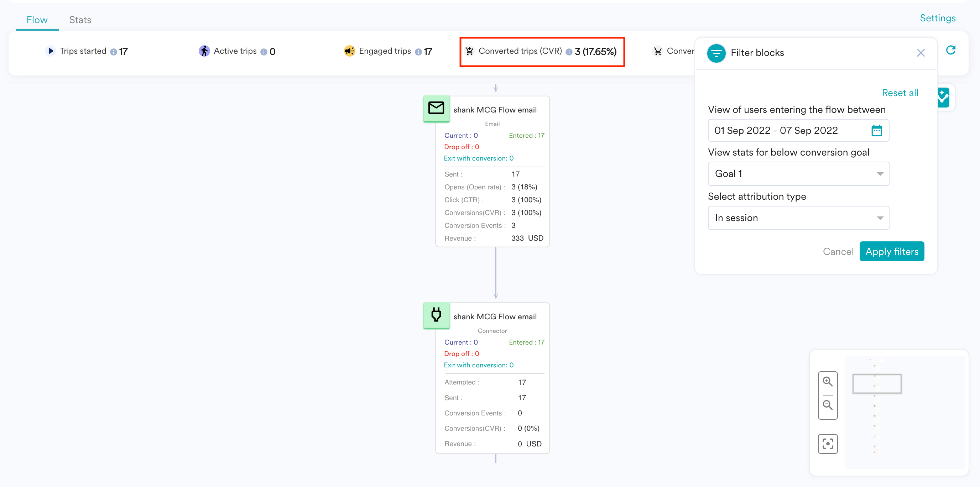
Task: Click the info icon beside Converted trips (CVR)
Action: tap(569, 52)
